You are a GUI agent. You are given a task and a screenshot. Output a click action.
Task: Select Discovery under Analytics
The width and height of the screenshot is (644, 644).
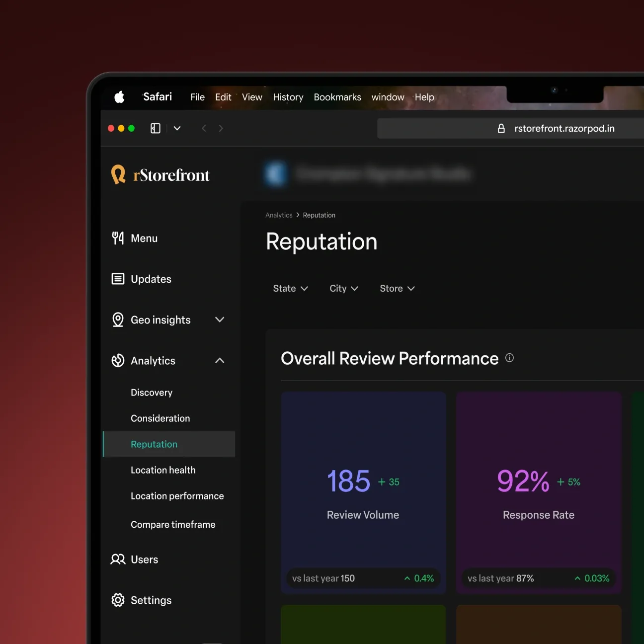point(152,393)
